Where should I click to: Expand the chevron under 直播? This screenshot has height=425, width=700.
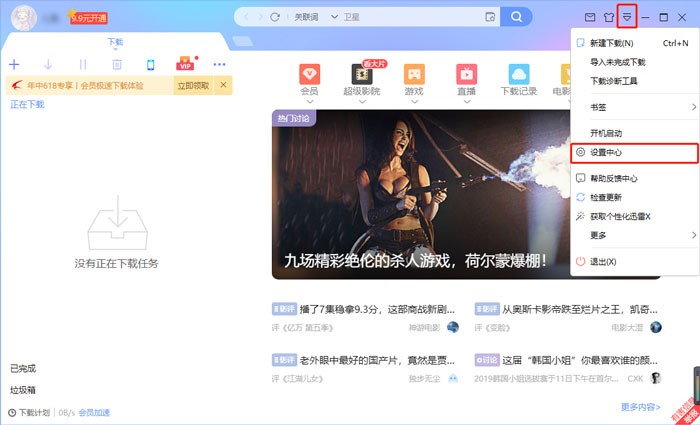pyautogui.click(x=467, y=102)
